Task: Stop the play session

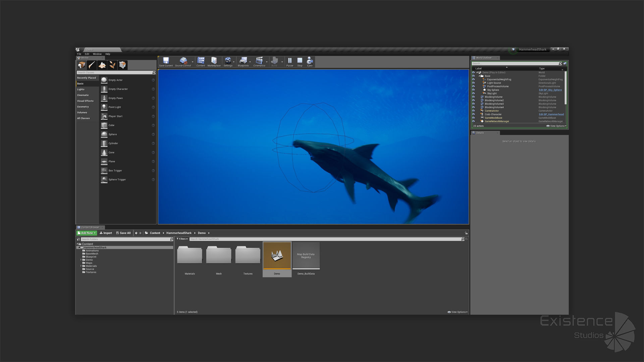Action: coord(300,62)
